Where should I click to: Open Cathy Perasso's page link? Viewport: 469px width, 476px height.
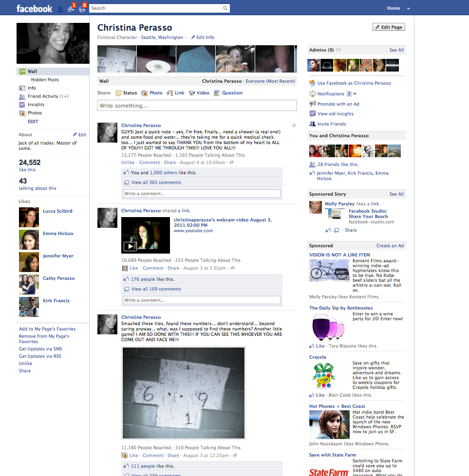[x=58, y=278]
